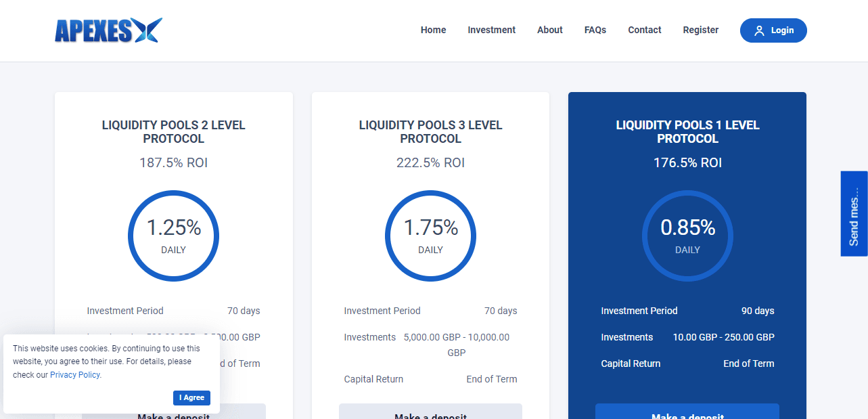
Task: Select the Liquidity Pools 1 Level Protocol title
Action: [687, 132]
